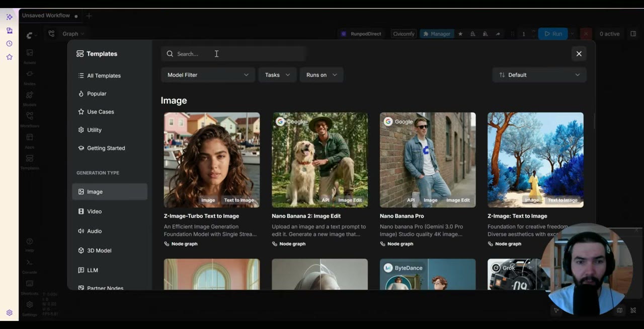Click the 'Text to Image' tag on Z-Image-Turbo

(x=239, y=200)
